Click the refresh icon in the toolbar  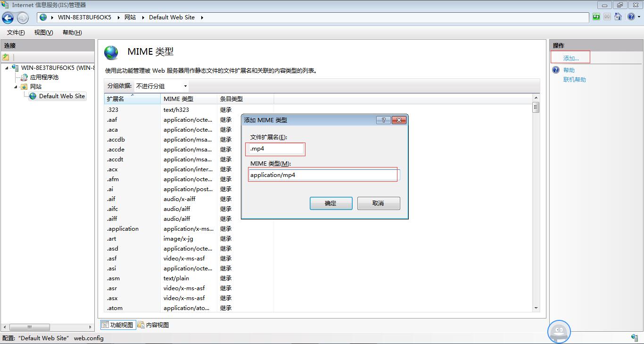(x=595, y=17)
